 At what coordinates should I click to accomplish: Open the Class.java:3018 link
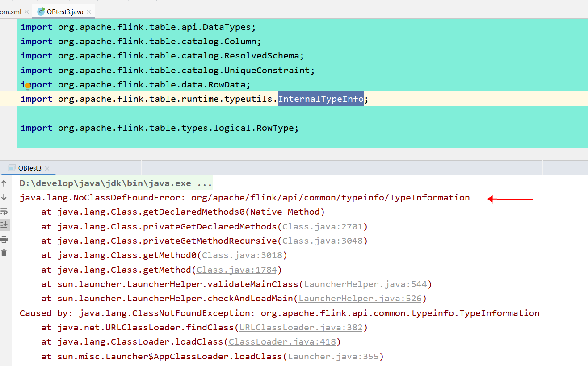(242, 255)
